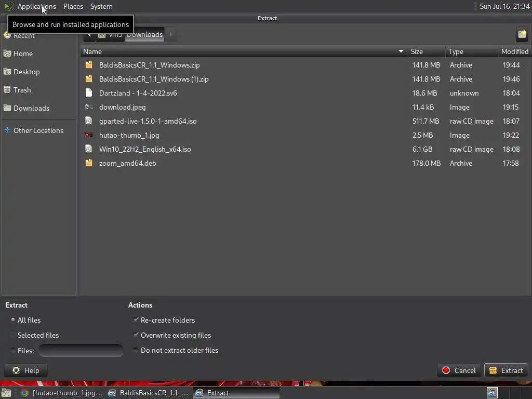Click the workspace switcher icon in taskbar
532x399 pixels.
[x=492, y=393]
